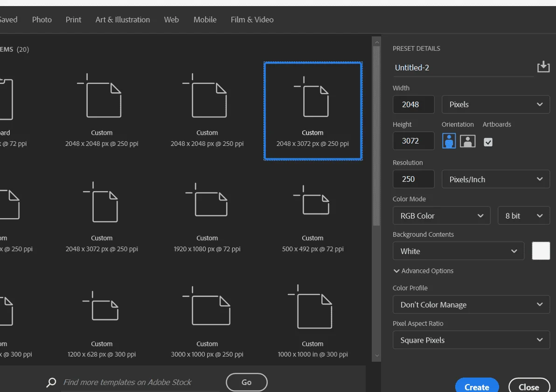
Task: Click the preset list scrollbar thumb
Action: (x=376, y=136)
